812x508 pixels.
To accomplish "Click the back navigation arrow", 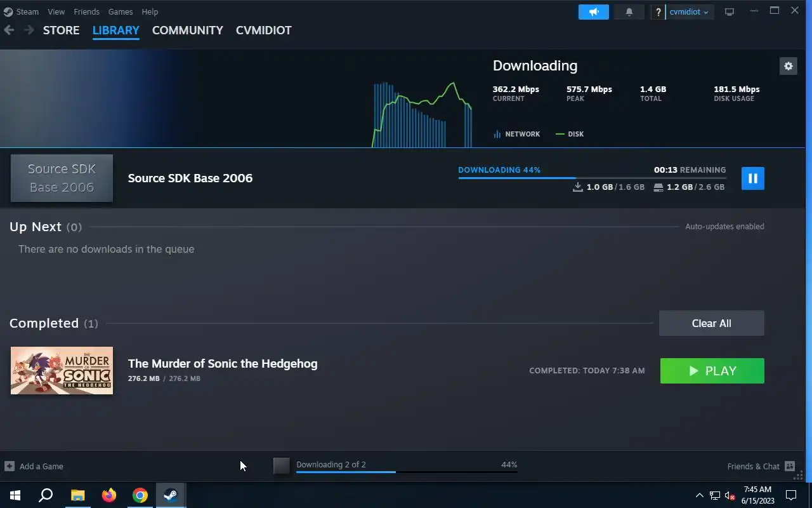I will [x=9, y=30].
